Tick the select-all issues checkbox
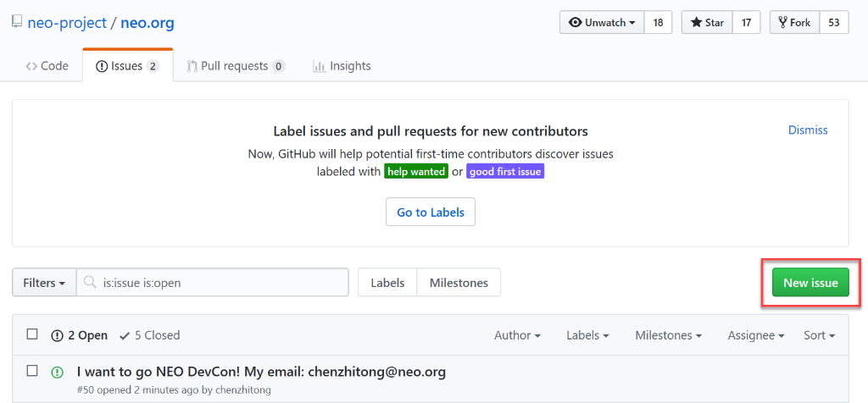This screenshot has width=868, height=403. tap(32, 334)
